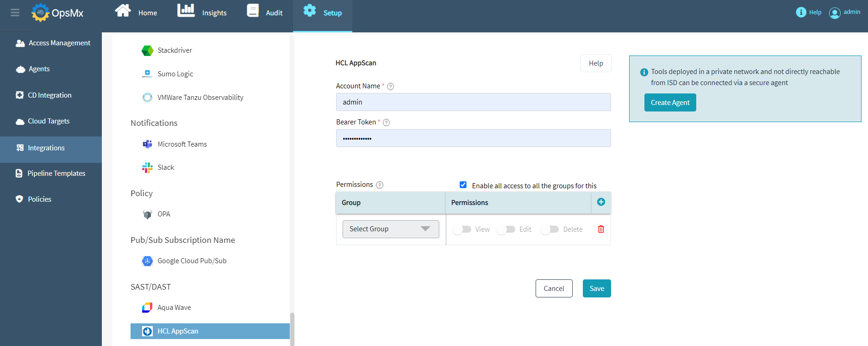
Task: Add a permission row with plus icon
Action: [601, 202]
